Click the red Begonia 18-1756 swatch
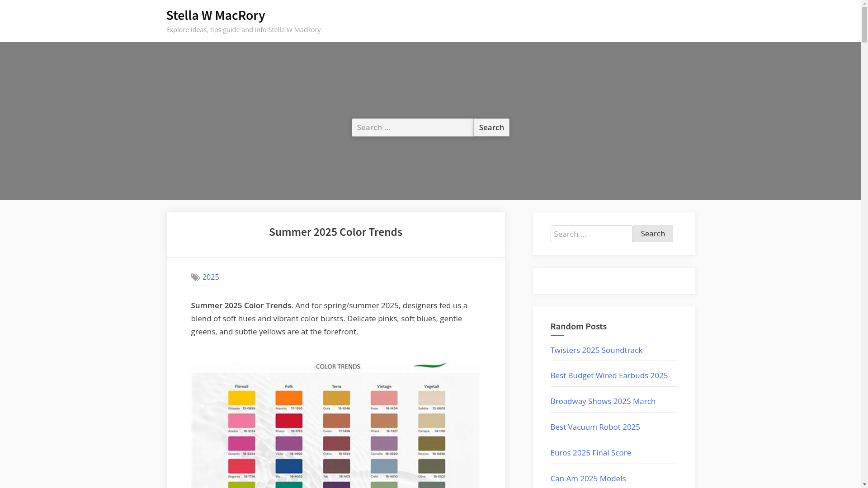The image size is (868, 488). pos(241,466)
